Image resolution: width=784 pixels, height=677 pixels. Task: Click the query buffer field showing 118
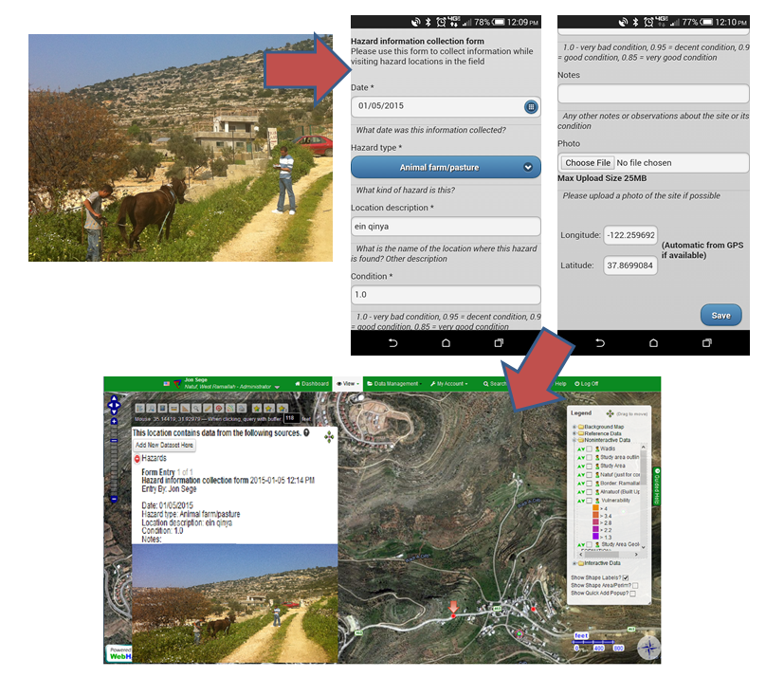pos(291,418)
